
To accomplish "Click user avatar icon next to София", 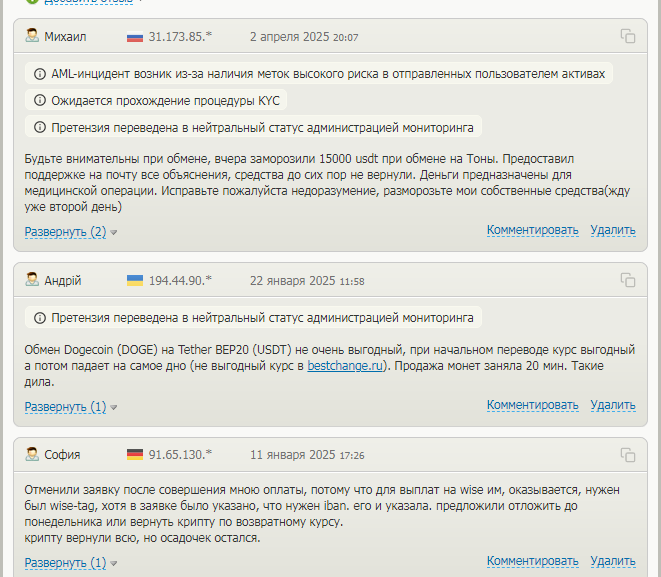I will (x=32, y=454).
